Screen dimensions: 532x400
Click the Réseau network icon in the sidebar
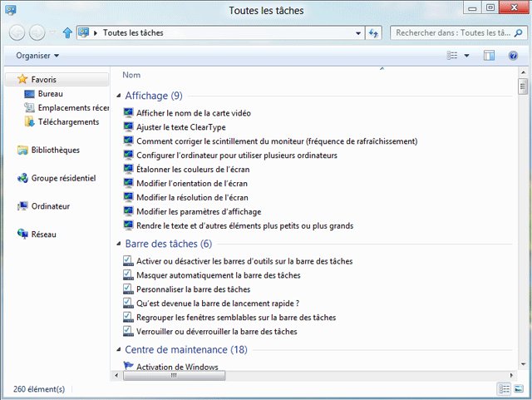23,235
